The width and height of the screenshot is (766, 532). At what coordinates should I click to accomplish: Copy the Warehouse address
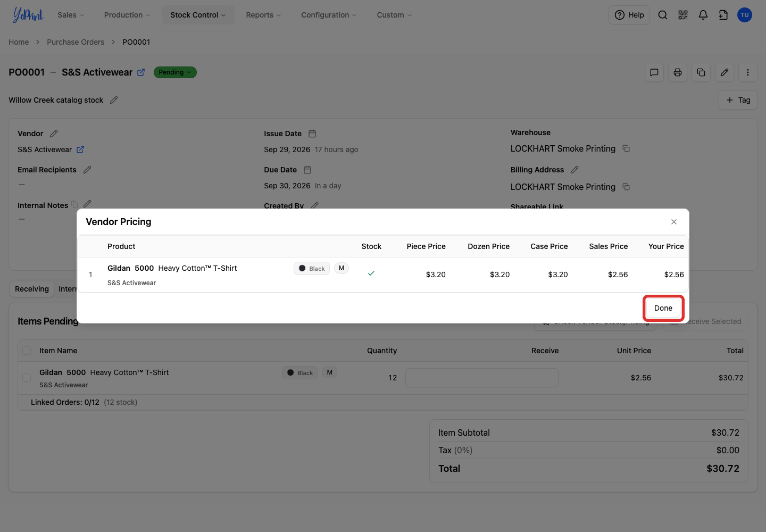coord(626,148)
